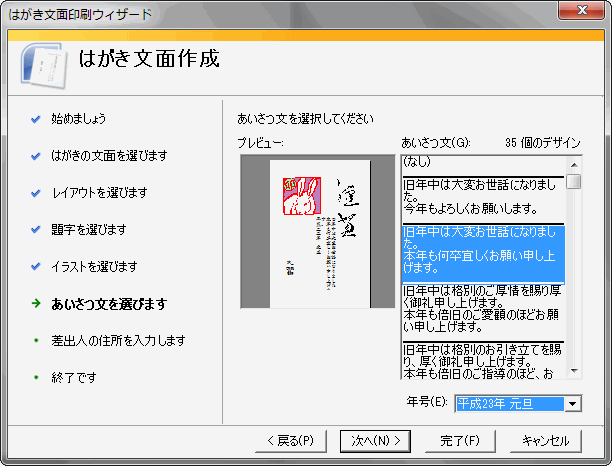Click the rabbit illustration in the preview

(x=299, y=195)
